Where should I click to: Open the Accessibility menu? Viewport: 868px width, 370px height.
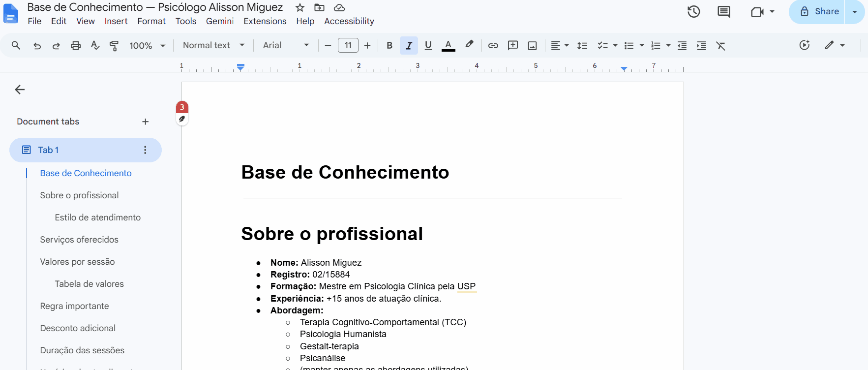coord(349,21)
